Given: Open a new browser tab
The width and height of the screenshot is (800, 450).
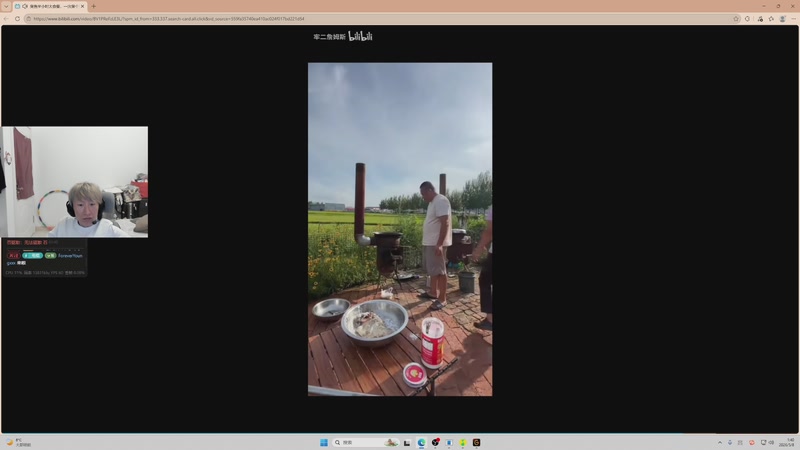Looking at the screenshot, I should point(93,6).
